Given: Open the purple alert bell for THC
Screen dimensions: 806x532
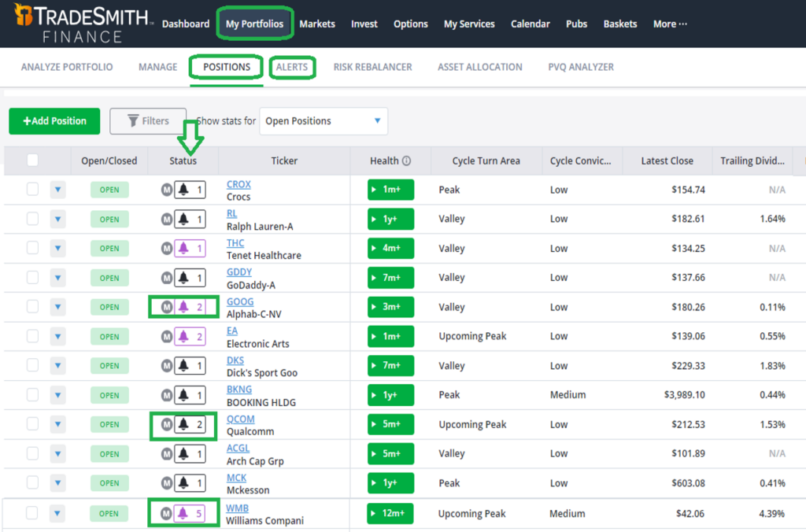Looking at the screenshot, I should (190, 248).
